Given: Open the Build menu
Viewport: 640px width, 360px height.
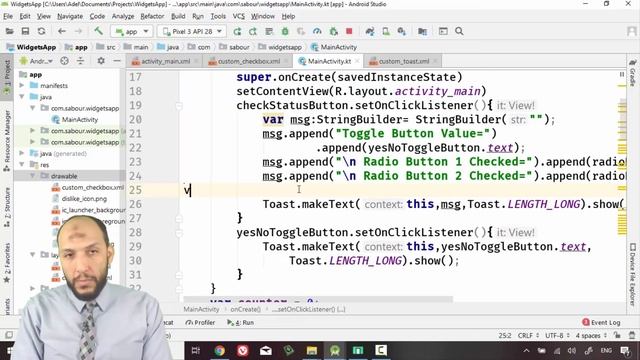Looking at the screenshot, I should (x=178, y=16).
